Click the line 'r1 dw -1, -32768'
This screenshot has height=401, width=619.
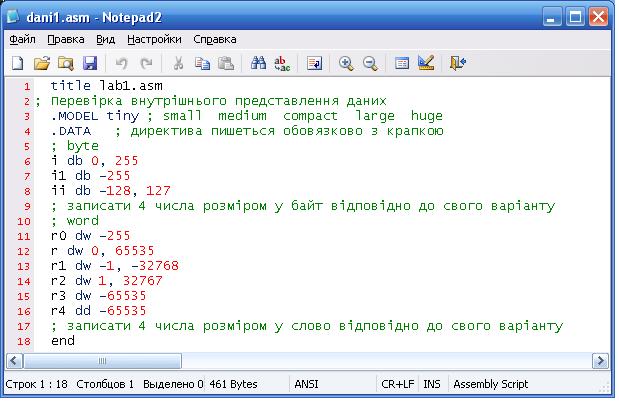pos(114,266)
